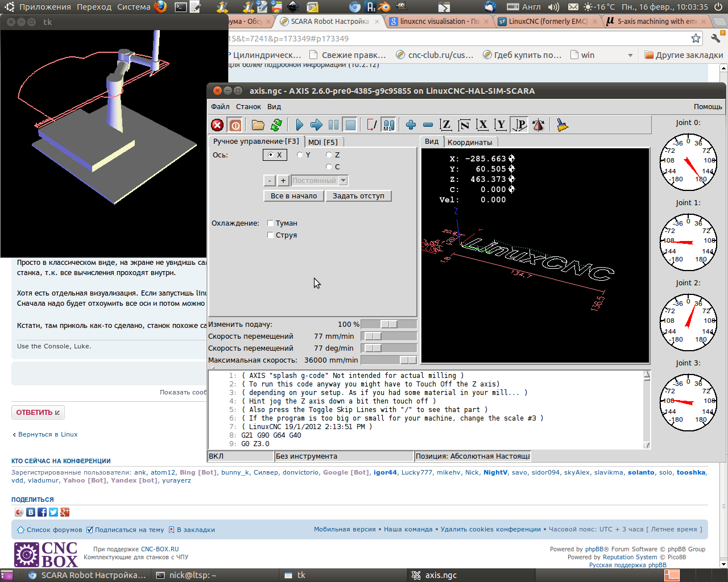728x582 pixels.
Task: Select the Y axis radio button
Action: tap(300, 155)
